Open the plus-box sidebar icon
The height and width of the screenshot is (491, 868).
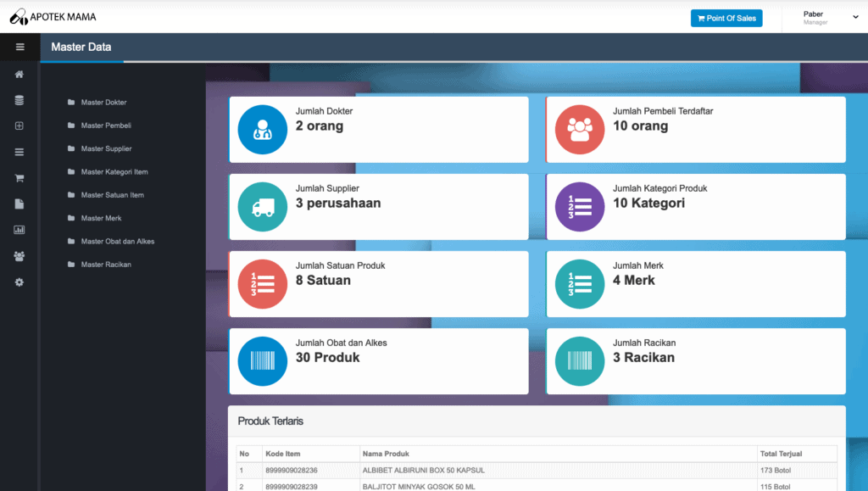point(19,126)
